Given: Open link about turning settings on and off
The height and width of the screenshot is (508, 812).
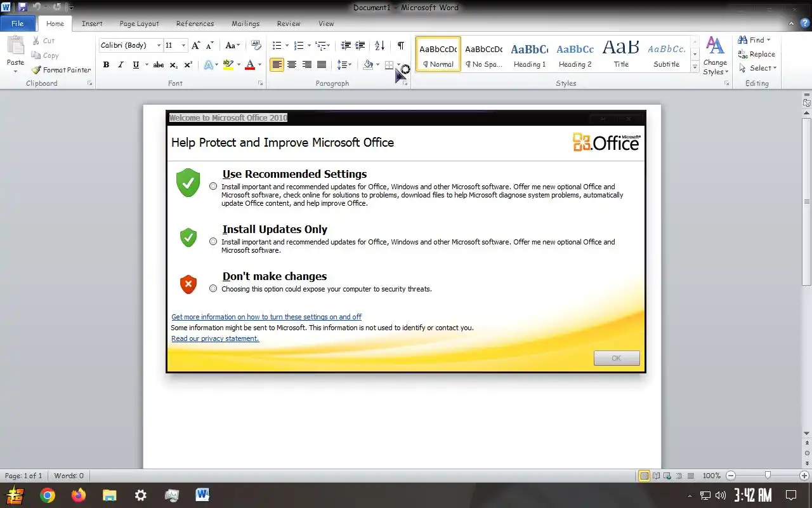Looking at the screenshot, I should click(x=266, y=317).
